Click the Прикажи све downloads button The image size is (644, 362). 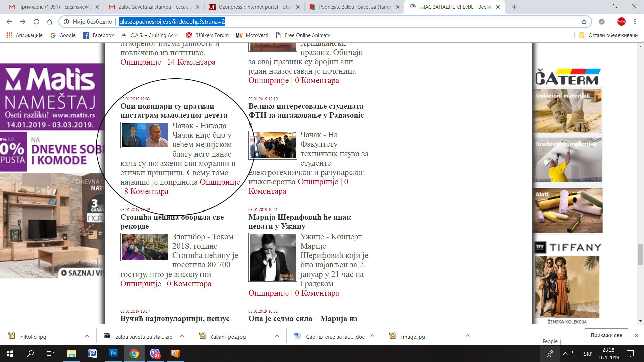[x=606, y=335]
